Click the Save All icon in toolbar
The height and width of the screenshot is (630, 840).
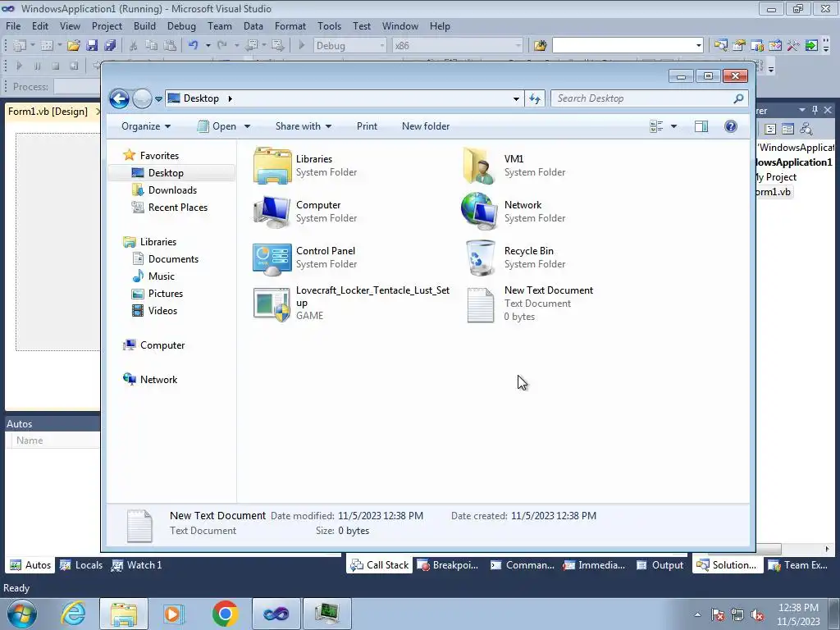[110, 46]
